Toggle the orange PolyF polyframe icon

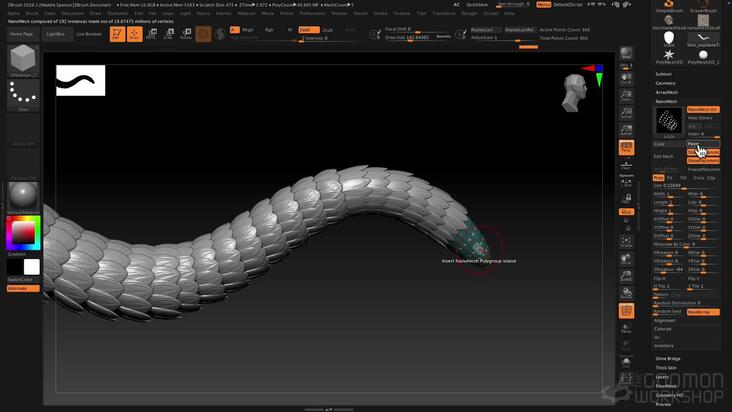[626, 311]
